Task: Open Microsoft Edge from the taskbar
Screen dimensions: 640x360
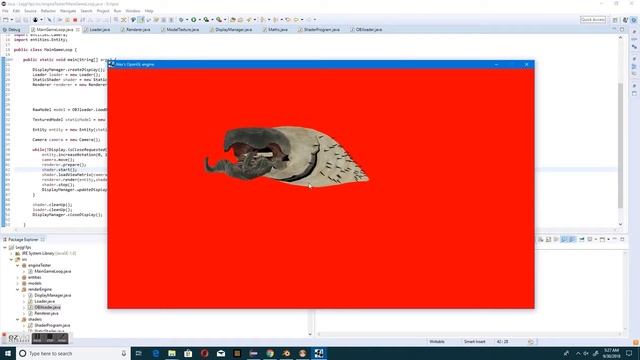Action: coord(156,353)
